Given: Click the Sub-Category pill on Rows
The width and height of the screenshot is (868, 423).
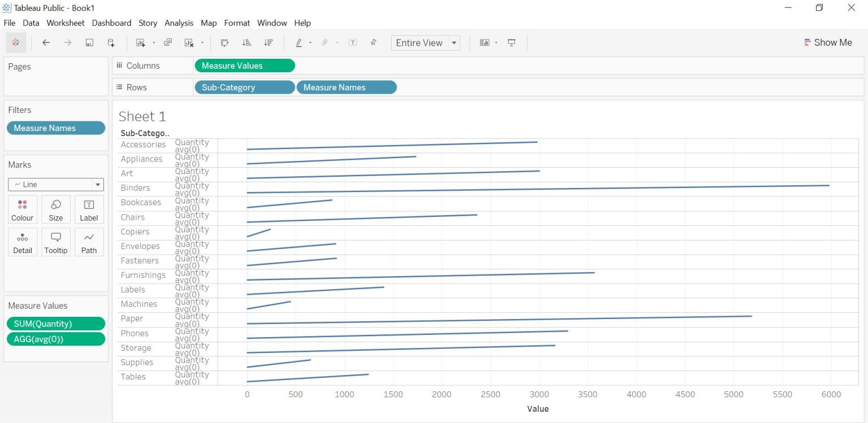Looking at the screenshot, I should 244,87.
